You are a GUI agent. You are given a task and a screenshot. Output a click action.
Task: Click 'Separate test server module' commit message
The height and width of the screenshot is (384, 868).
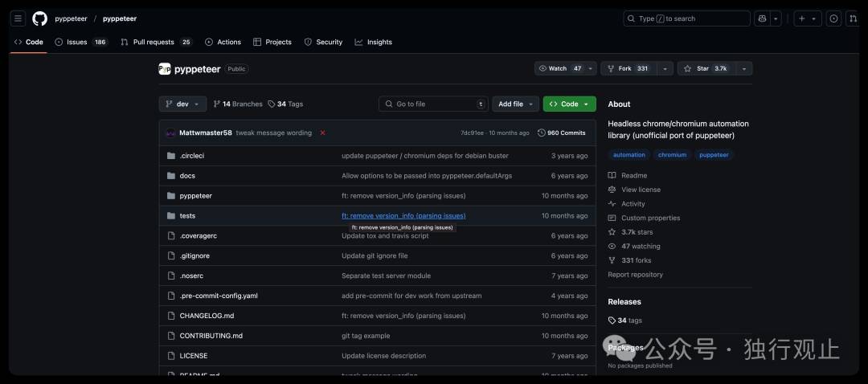coord(386,276)
